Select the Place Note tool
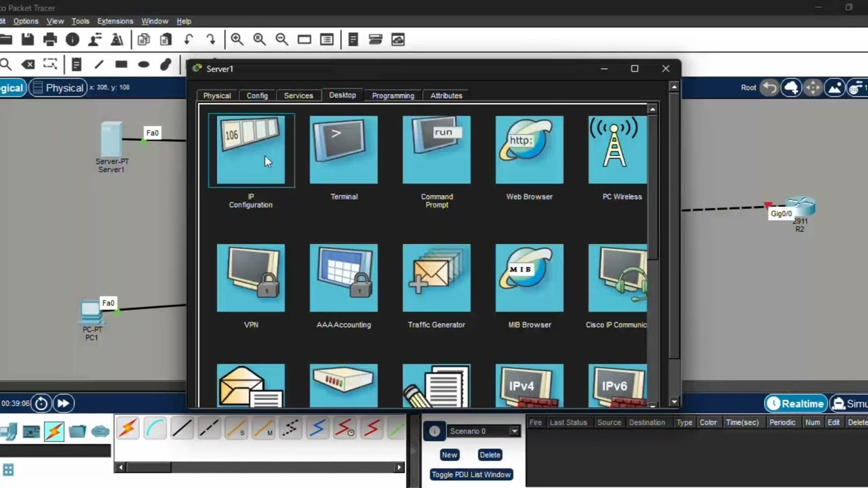Screen dimensions: 868x488 point(77,64)
